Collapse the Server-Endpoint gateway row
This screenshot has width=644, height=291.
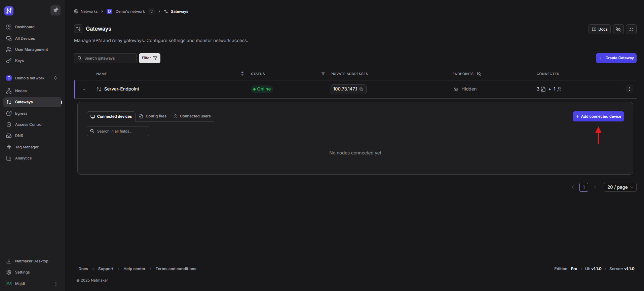click(84, 89)
